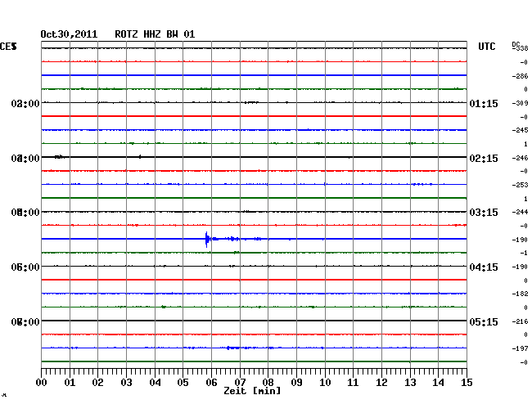Screen dimensions: 532x404
Task: Select the 14 minute axis label
Action: (x=439, y=383)
